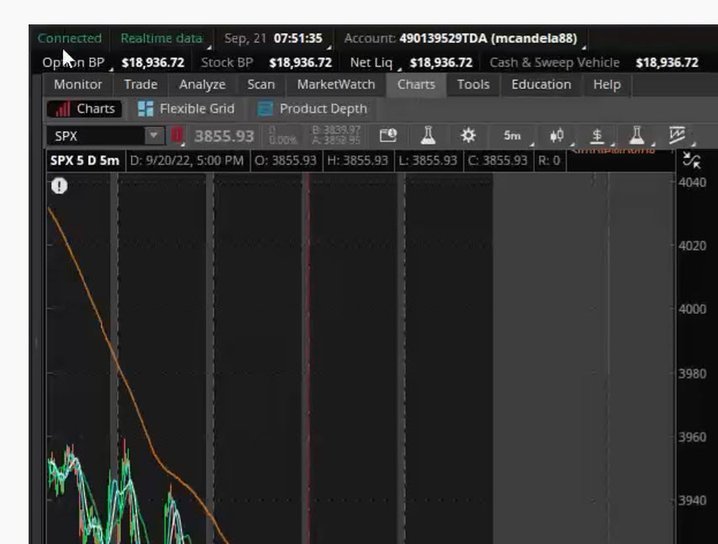Click the 4000 price axis label
This screenshot has width=718, height=544.
pos(692,309)
